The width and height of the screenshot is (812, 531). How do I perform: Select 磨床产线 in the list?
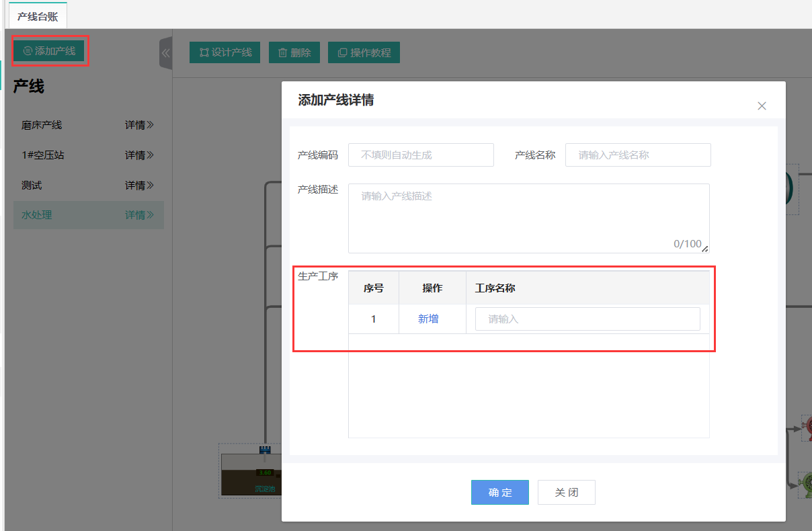coord(42,125)
